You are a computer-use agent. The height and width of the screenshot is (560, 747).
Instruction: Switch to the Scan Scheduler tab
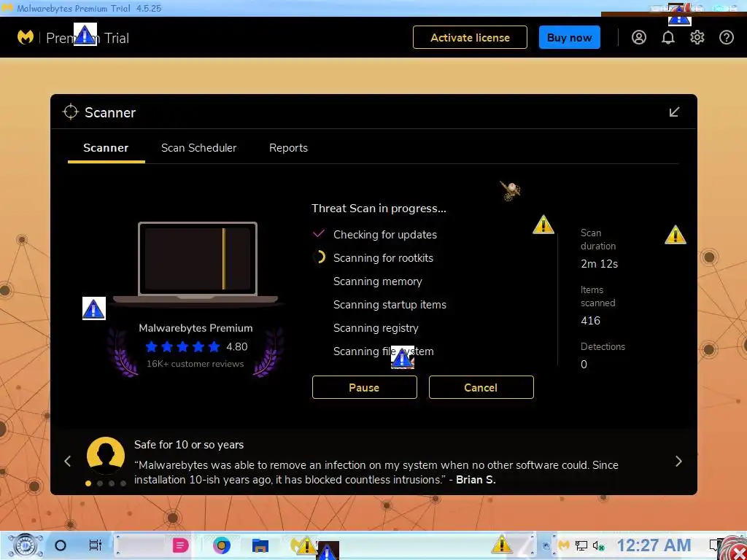point(198,148)
